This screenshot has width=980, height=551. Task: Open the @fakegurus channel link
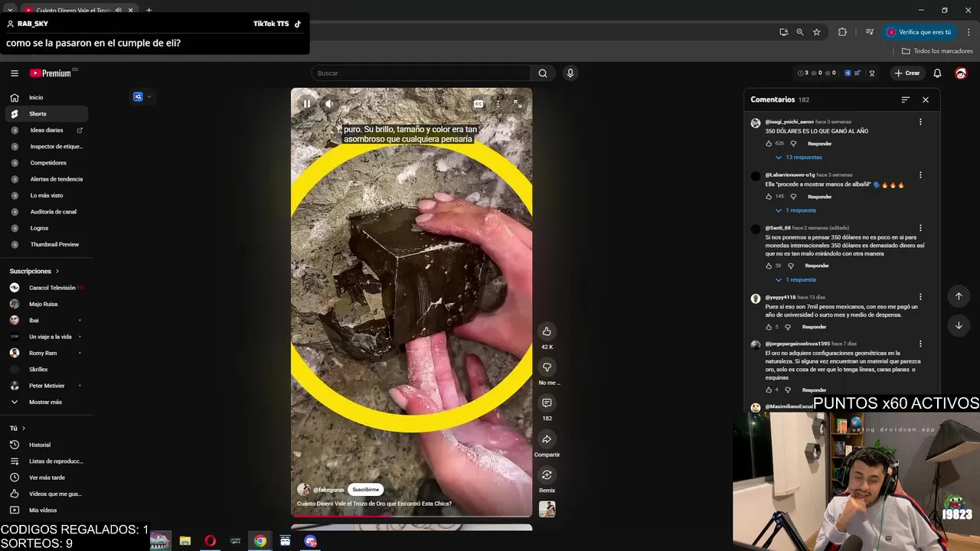coord(328,490)
